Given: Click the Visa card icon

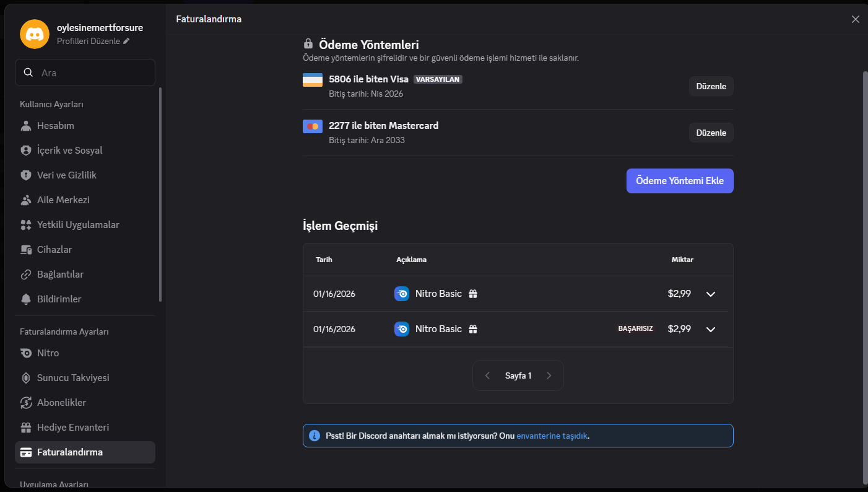Looking at the screenshot, I should pos(313,80).
